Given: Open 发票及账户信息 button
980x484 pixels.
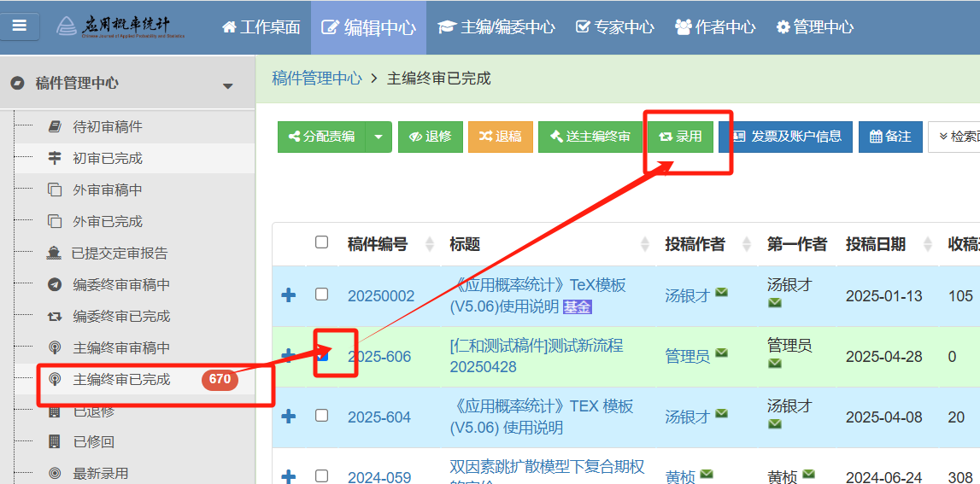Looking at the screenshot, I should [786, 137].
